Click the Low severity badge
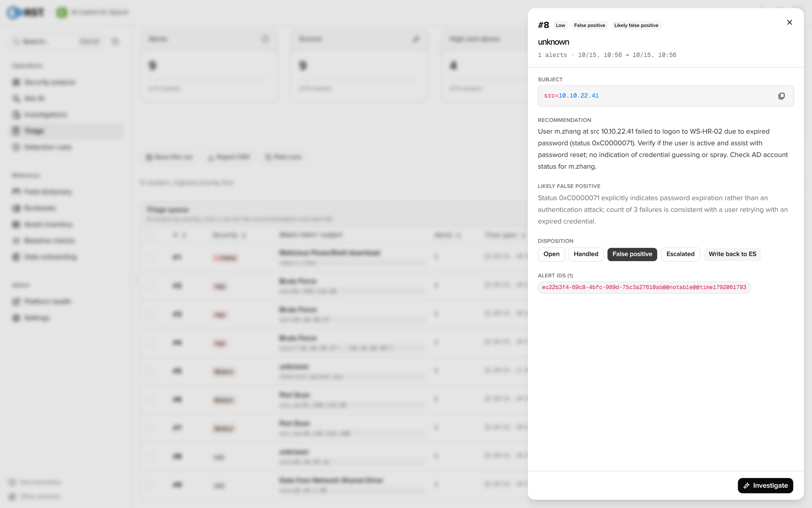Screen dimensions: 812x508 tap(560, 25)
